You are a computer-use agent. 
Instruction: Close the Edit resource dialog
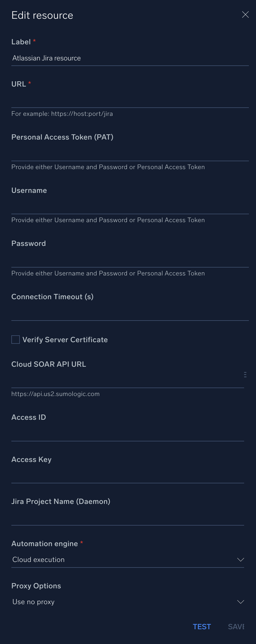pyautogui.click(x=245, y=15)
